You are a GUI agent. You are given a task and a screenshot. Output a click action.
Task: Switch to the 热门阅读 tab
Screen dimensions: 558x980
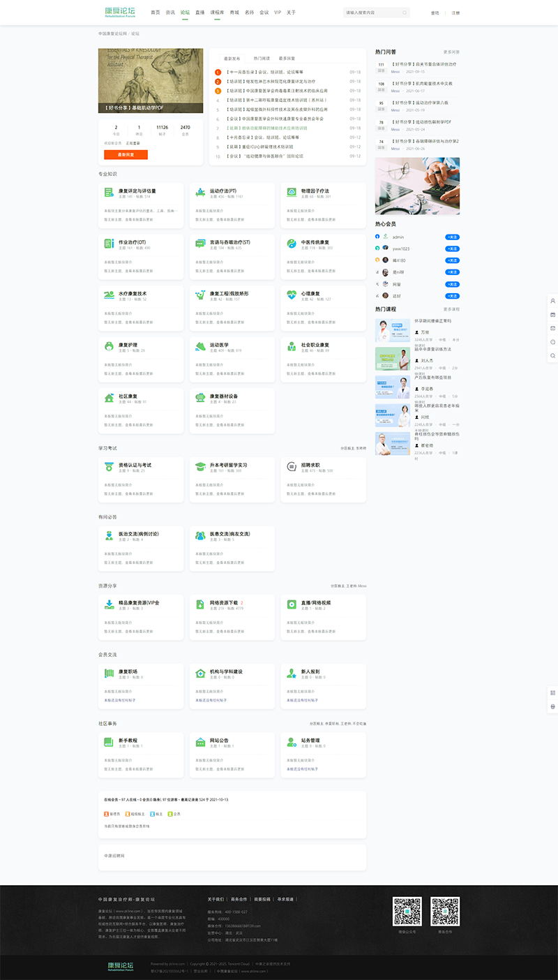[x=262, y=59]
